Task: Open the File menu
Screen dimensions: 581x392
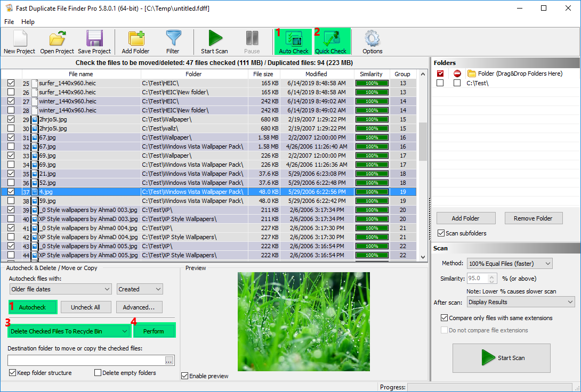Action: [x=9, y=22]
